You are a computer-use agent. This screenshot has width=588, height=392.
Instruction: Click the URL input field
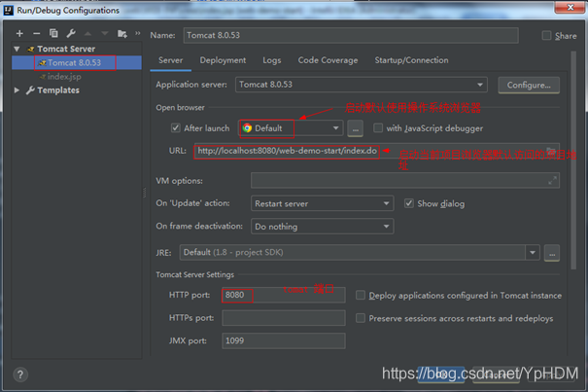pos(376,151)
